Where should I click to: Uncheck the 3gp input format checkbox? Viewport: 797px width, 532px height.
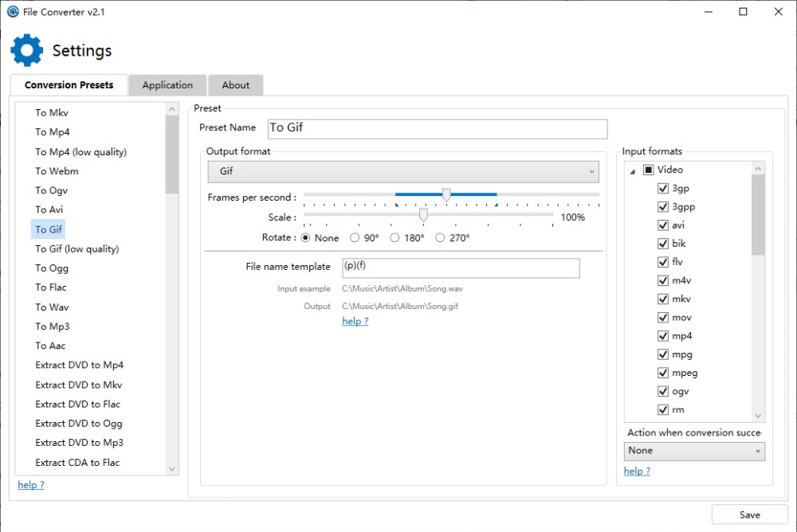tap(663, 189)
